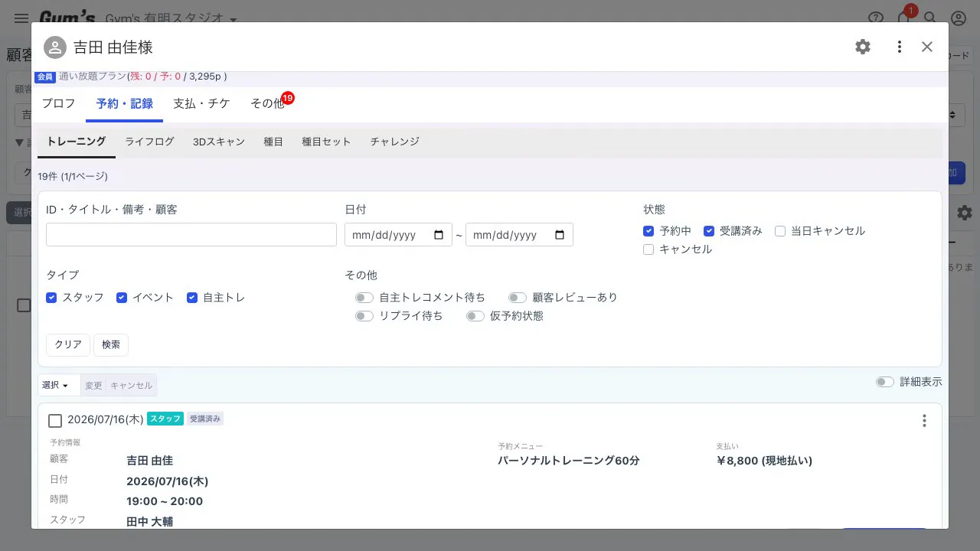Open the user account icon in top bar
The image size is (980, 551).
(x=959, y=18)
